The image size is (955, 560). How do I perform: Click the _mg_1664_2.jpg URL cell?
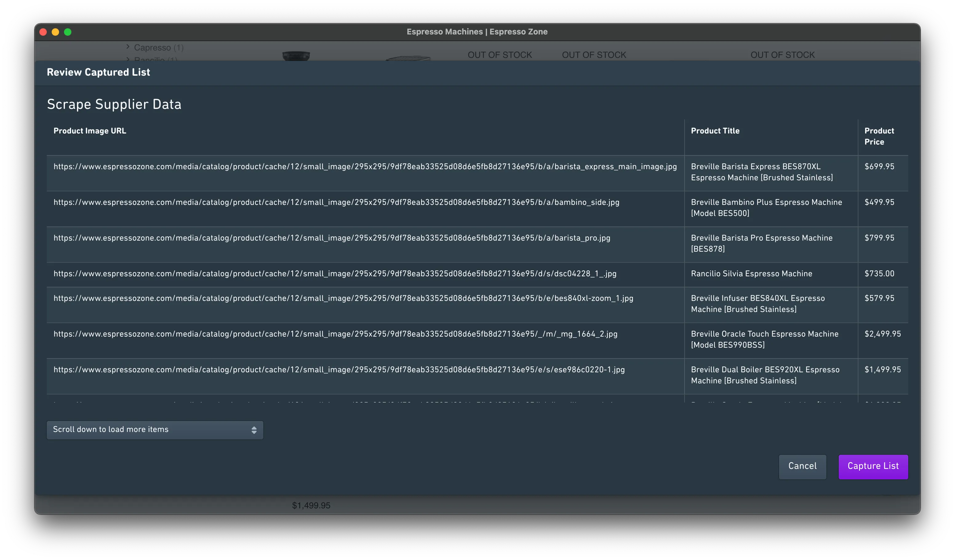[x=365, y=340]
